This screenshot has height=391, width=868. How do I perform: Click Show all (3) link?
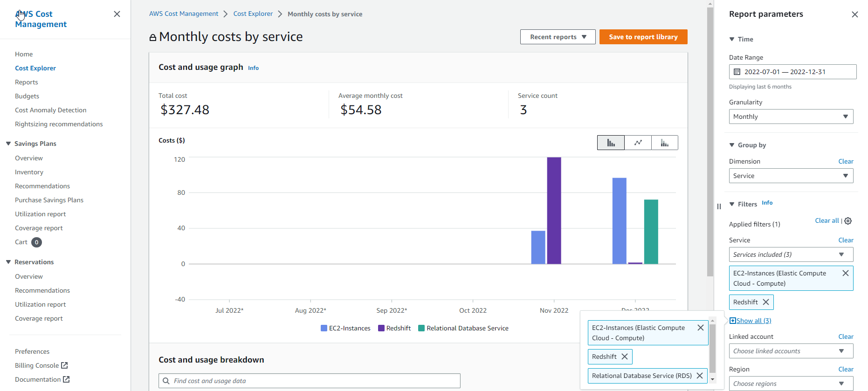(x=750, y=321)
